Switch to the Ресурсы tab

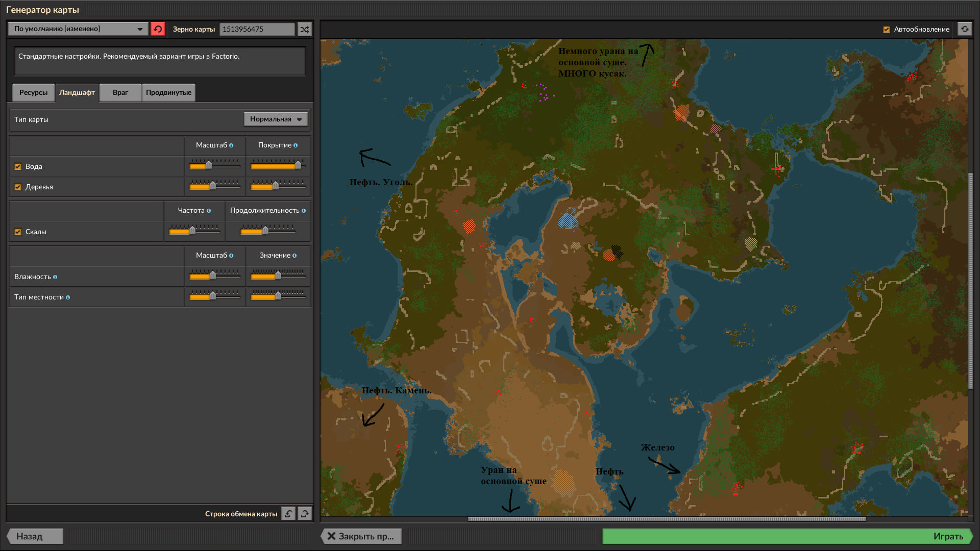coord(33,92)
